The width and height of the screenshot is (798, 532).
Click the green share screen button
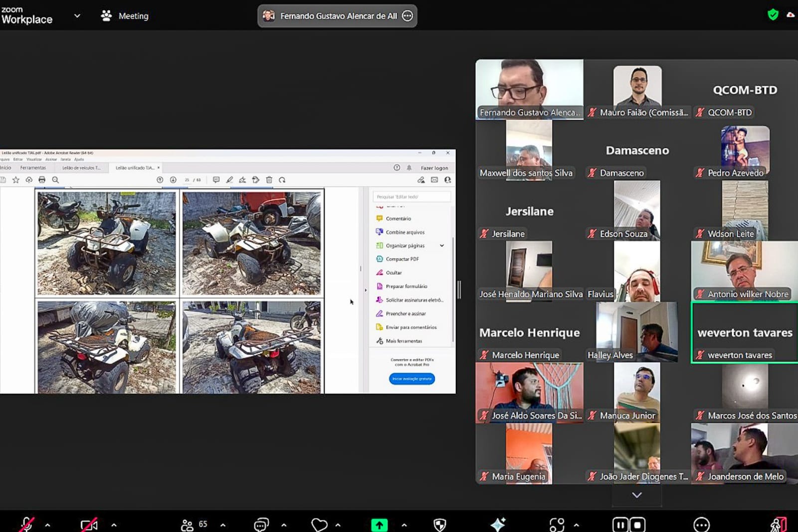379,525
